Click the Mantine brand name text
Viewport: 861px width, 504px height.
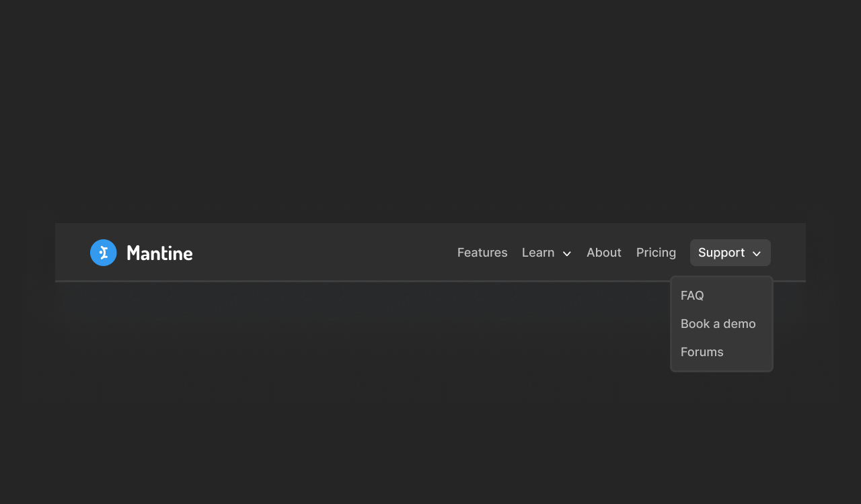point(159,253)
